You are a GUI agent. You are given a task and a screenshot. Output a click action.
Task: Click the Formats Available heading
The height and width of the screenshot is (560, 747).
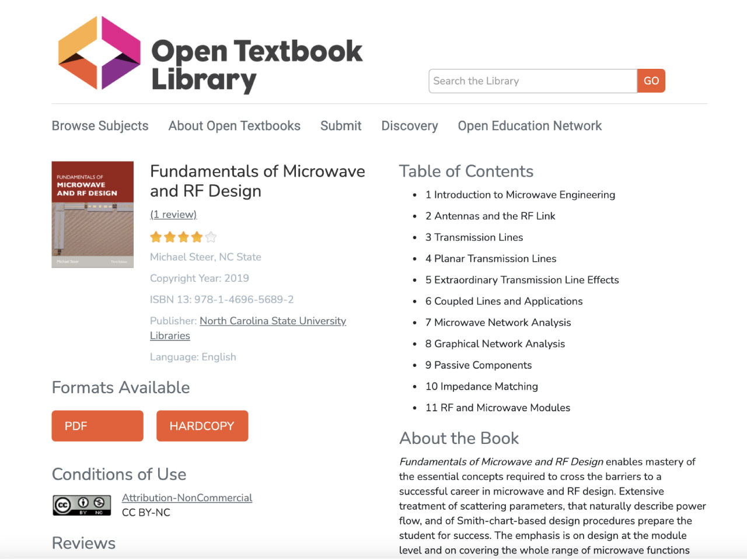point(121,388)
